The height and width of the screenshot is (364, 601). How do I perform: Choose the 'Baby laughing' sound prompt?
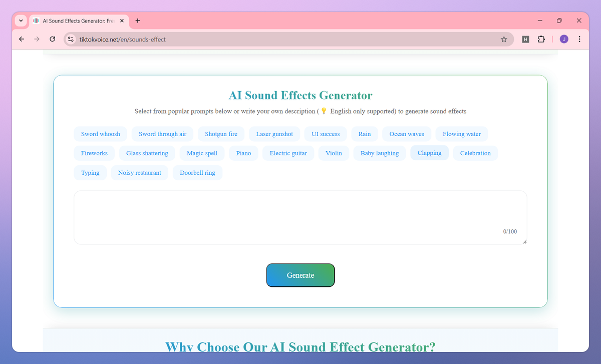click(x=379, y=153)
